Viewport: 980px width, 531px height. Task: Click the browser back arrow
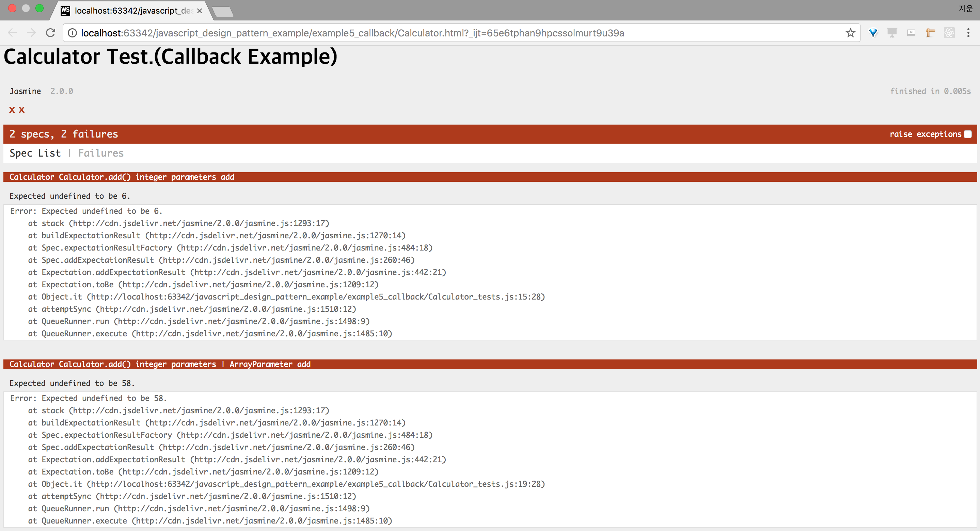coord(12,33)
